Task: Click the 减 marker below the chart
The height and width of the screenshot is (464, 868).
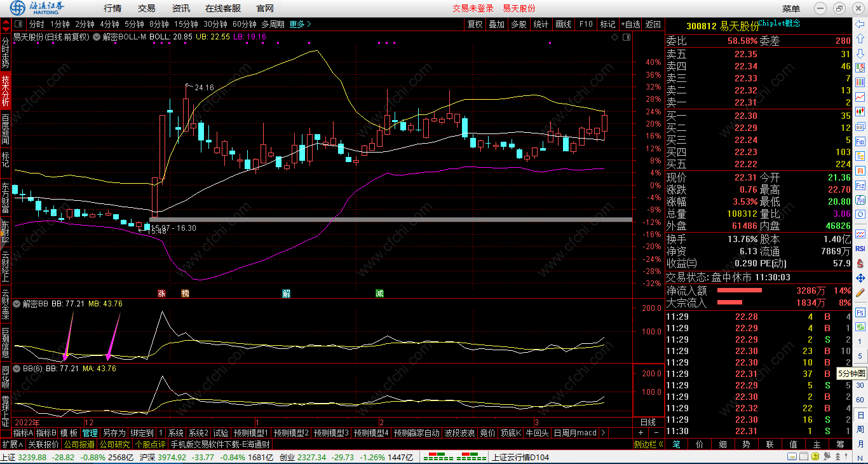Action: pyautogui.click(x=379, y=293)
